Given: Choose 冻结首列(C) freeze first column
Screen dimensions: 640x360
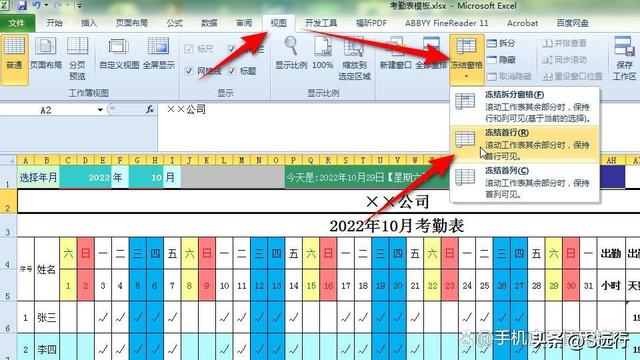Looking at the screenshot, I should click(x=524, y=182).
